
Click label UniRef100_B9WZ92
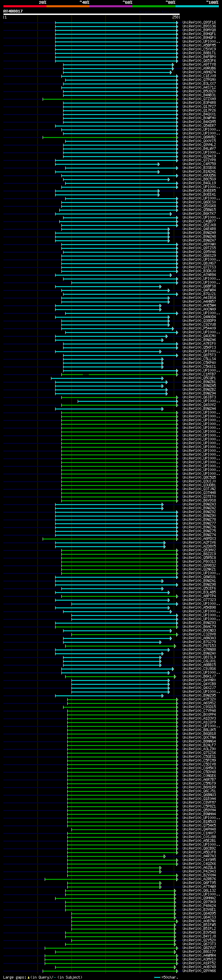[x=199, y=512]
